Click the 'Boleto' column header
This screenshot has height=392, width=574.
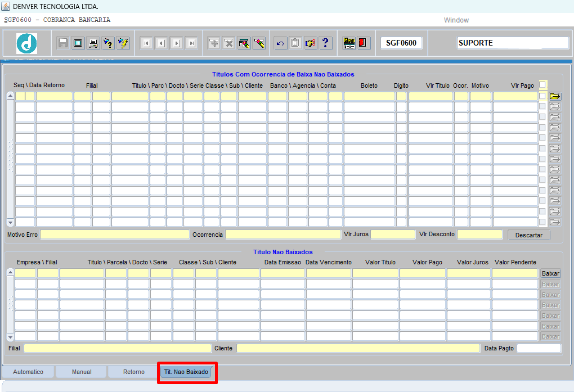tap(369, 85)
